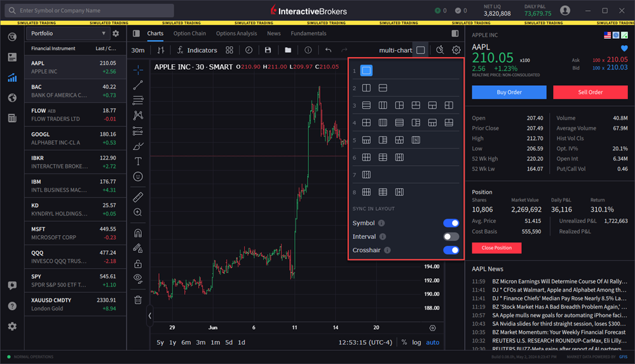Select the crosshair cursor tool
635x364 pixels.
pos(138,70)
